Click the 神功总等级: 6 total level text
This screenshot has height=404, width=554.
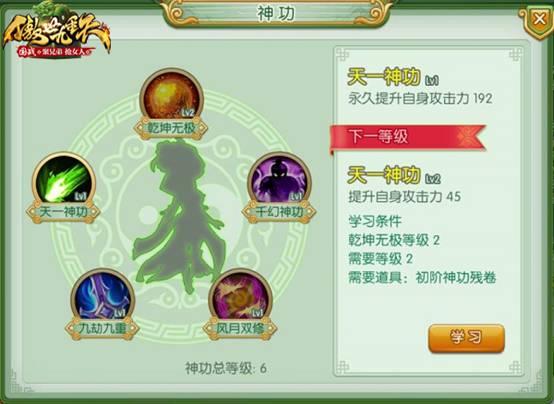226,368
